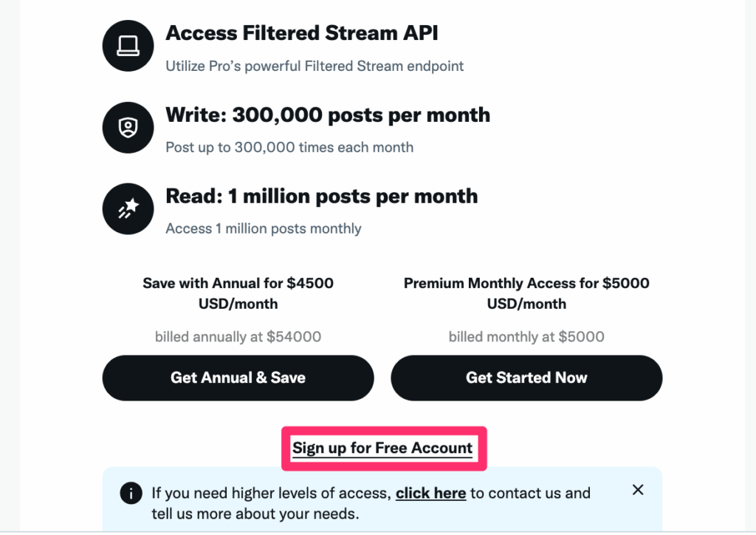The height and width of the screenshot is (535, 756).
Task: Click the billed annually at $54000 note
Action: (238, 337)
